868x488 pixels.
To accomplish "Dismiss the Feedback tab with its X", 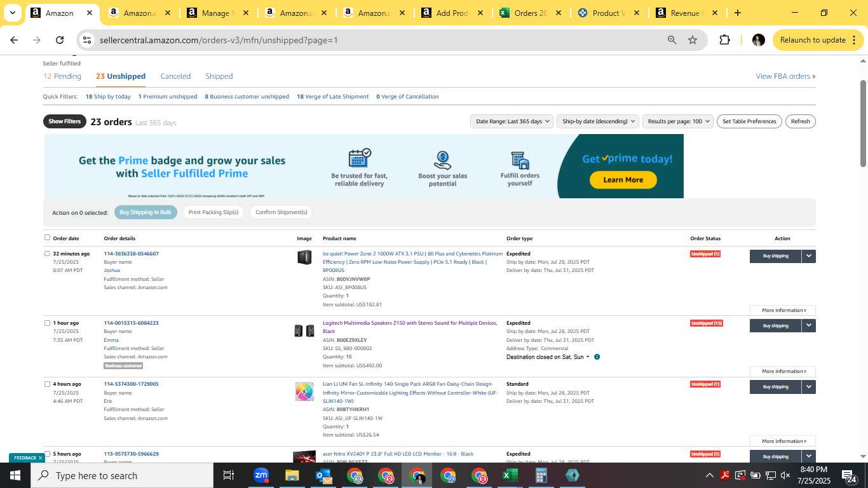I will coord(40,457).
